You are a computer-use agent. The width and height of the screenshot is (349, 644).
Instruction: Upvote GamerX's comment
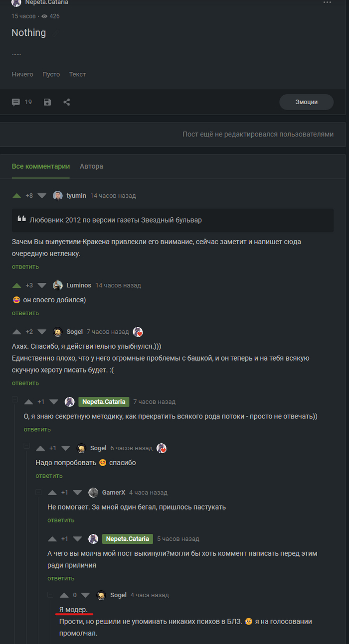pyautogui.click(x=52, y=493)
